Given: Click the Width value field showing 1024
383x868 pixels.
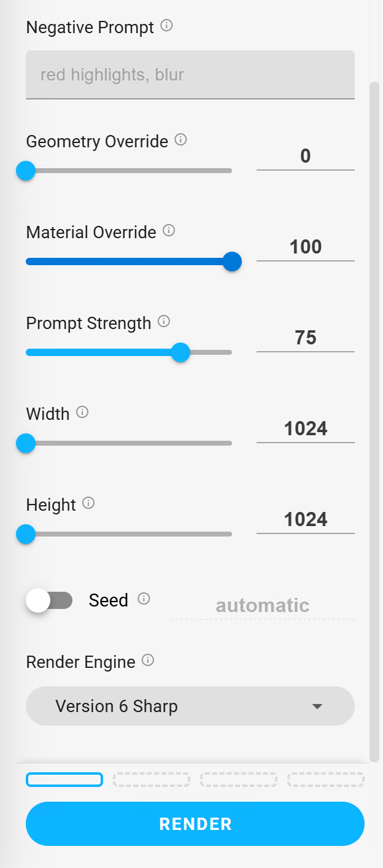Looking at the screenshot, I should coord(306,430).
